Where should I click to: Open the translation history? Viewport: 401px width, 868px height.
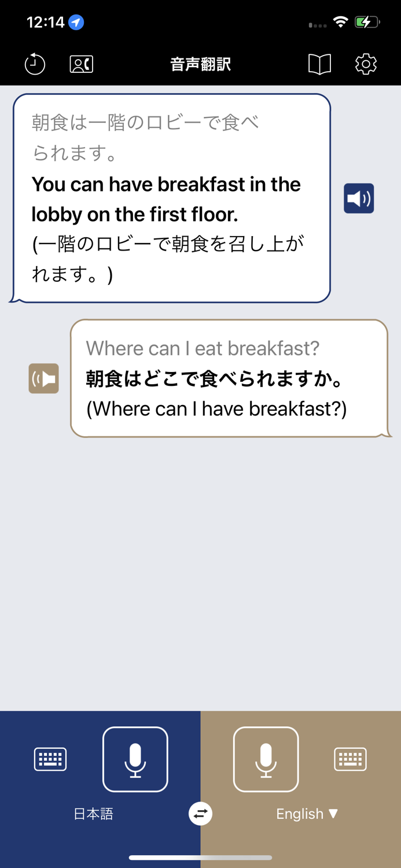(x=35, y=64)
